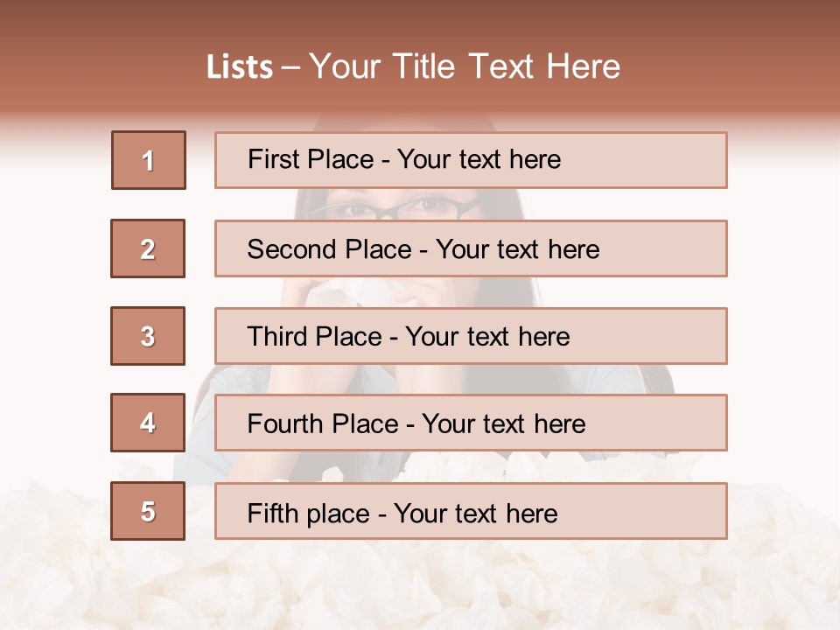Select the number 4 box
The image size is (840, 630).
click(148, 423)
